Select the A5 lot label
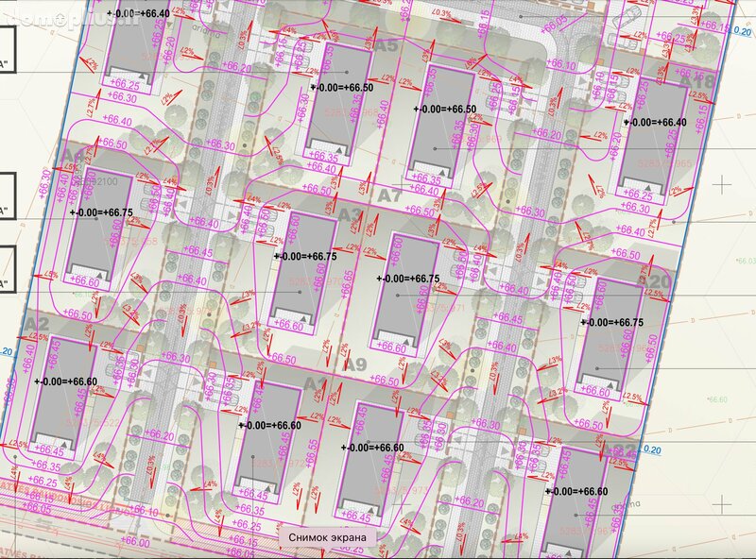The image size is (756, 559). tap(387, 45)
